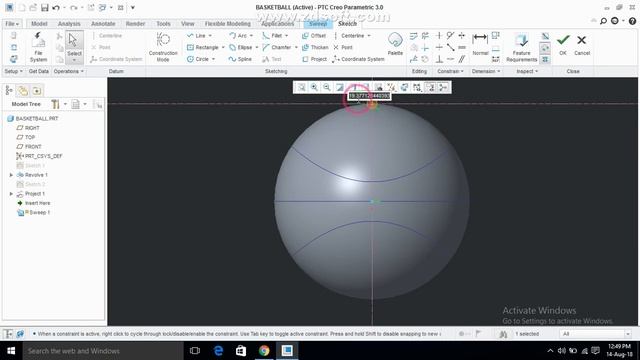
Task: Select Sketching Coordinate System tool
Action: [x=358, y=59]
